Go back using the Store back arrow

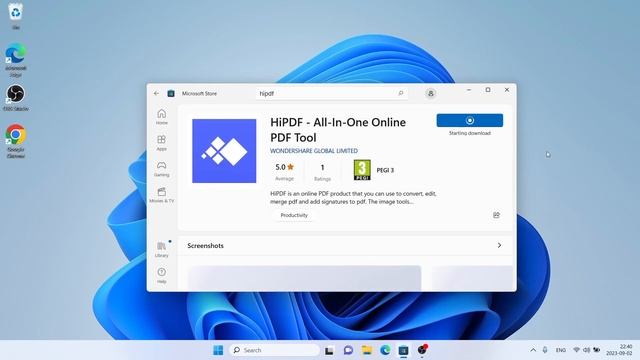tap(156, 93)
